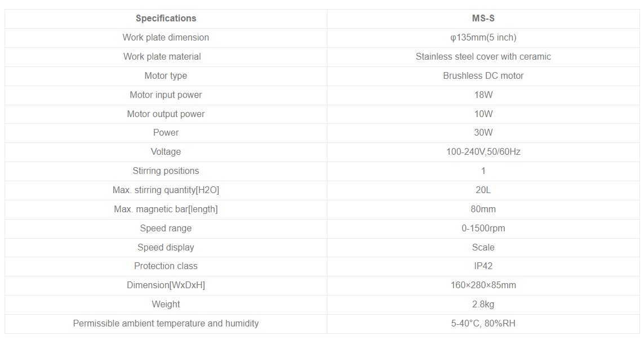Select the 2.8kg weight value
Image resolution: width=644 pixels, height=340 pixels.
(483, 305)
